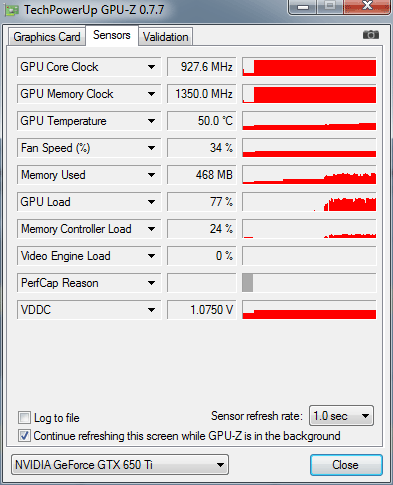Select the Sensors tab
This screenshot has width=393, height=485.
[x=112, y=35]
